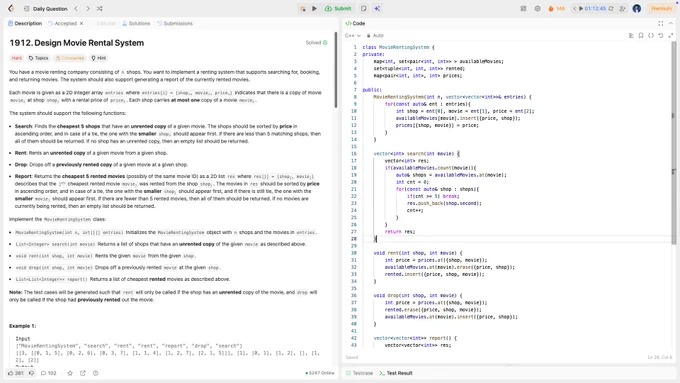Go to the previous question arrow
The height and width of the screenshot is (383, 680).
(x=76, y=9)
